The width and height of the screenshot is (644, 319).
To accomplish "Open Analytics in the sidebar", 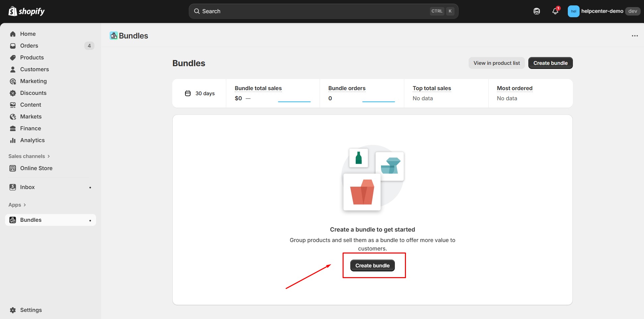I will click(32, 140).
